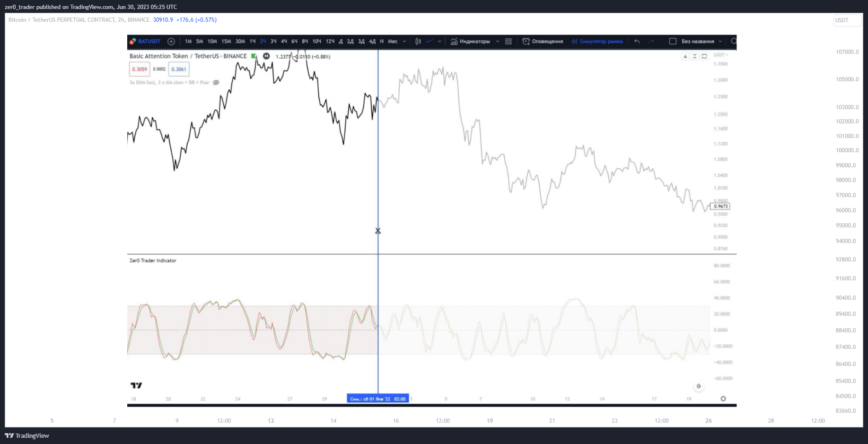Open the inner USDT currency dropdown
The width and height of the screenshot is (868, 444).
pos(721,55)
